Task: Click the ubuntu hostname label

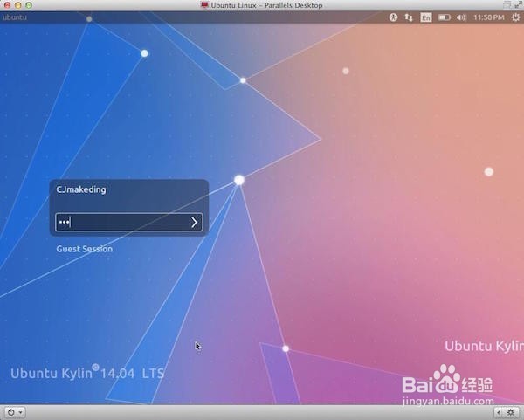Action: [x=15, y=17]
